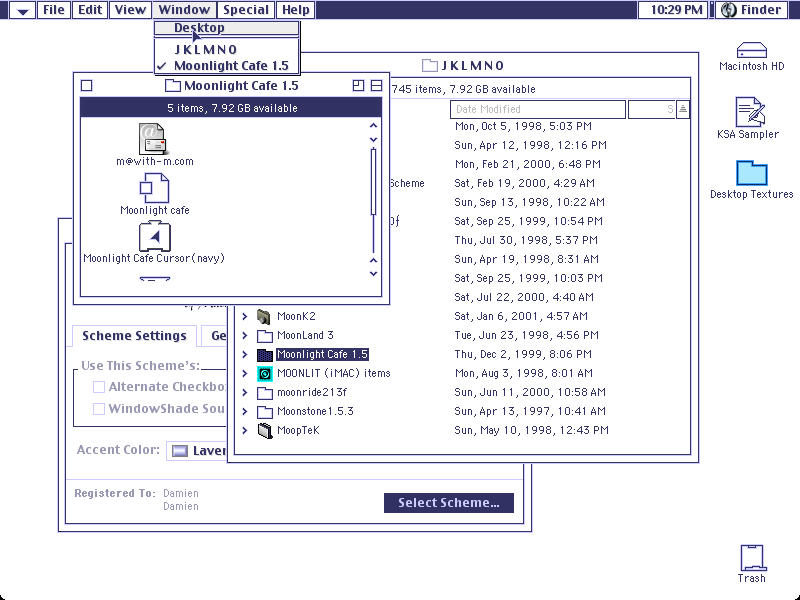Click "745 items, 7.92 GB available" status text

[463, 89]
